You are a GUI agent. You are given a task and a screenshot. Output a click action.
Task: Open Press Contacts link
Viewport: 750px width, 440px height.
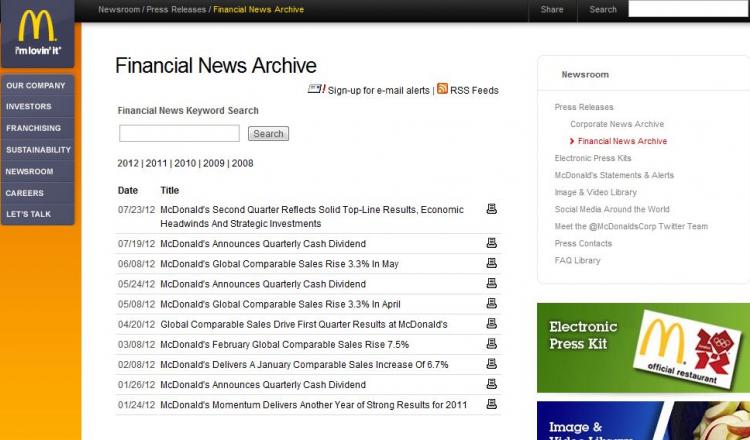tap(583, 243)
